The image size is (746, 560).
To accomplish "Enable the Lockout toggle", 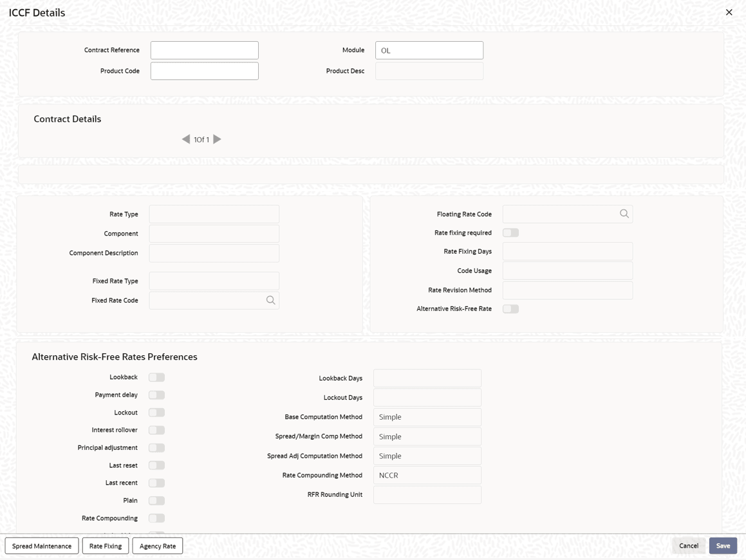I will (x=156, y=413).
